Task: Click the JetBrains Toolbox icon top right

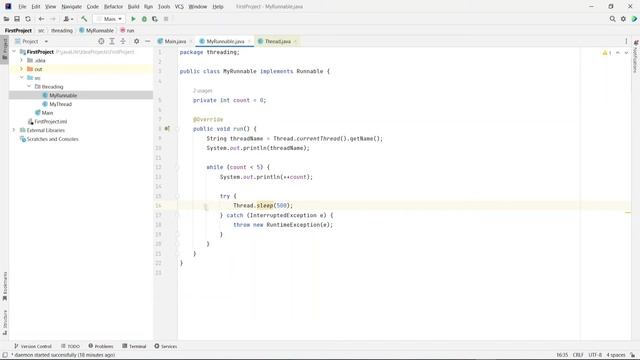Action: (x=634, y=19)
